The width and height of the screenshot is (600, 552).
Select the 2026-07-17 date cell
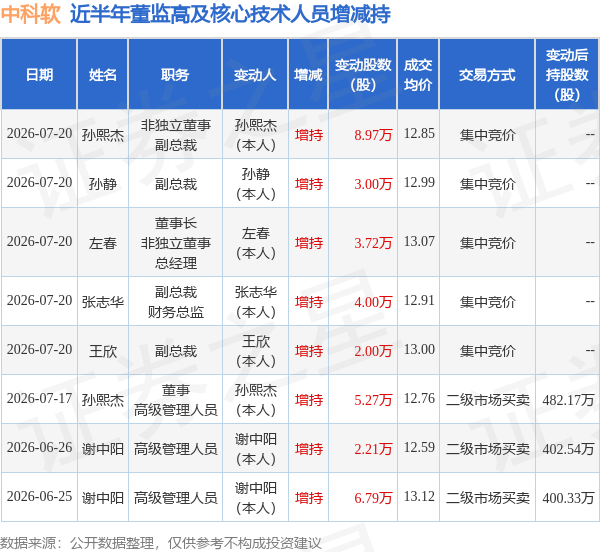pyautogui.click(x=39, y=399)
